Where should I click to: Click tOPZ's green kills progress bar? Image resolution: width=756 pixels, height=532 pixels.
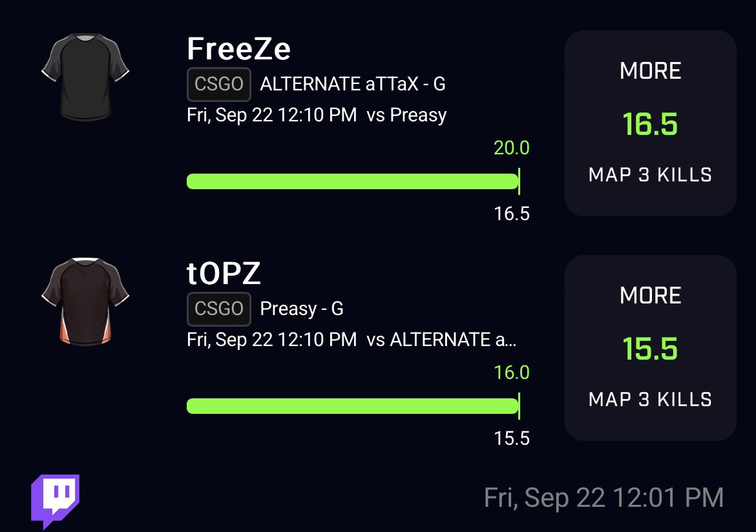click(353, 406)
